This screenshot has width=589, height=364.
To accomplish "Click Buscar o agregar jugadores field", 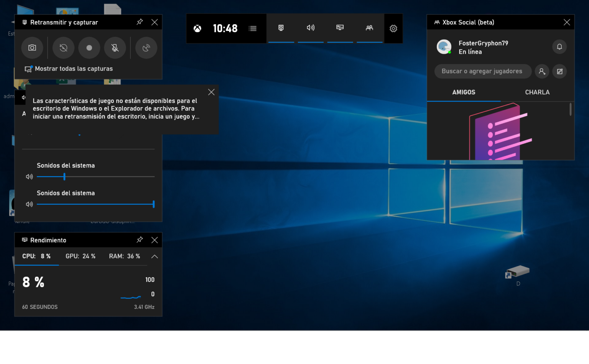I will pos(483,71).
